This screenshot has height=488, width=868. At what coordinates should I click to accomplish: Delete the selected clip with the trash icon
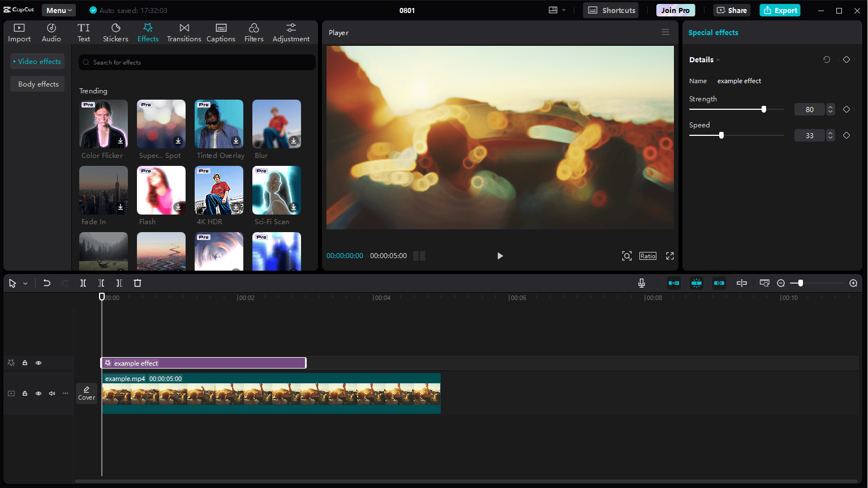pyautogui.click(x=137, y=283)
